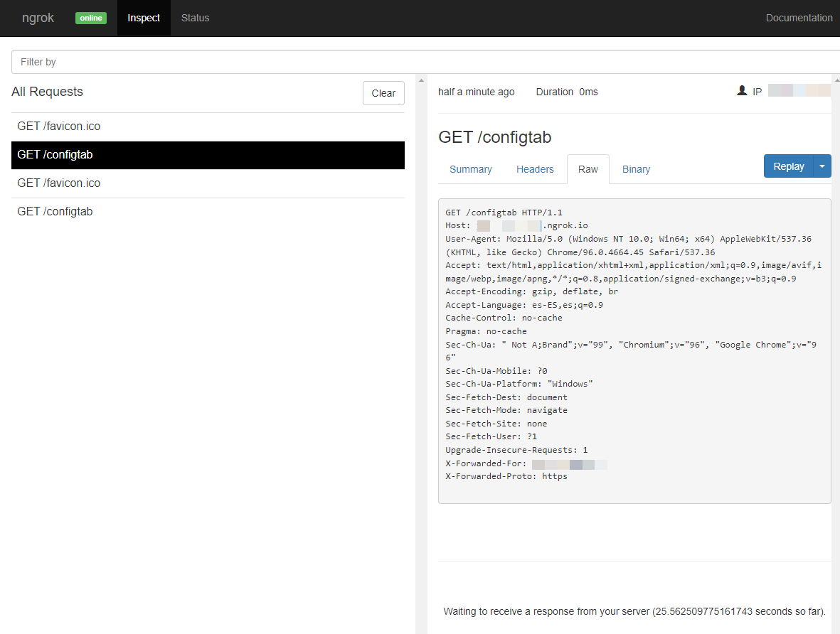Open the Binary tab

(x=636, y=169)
